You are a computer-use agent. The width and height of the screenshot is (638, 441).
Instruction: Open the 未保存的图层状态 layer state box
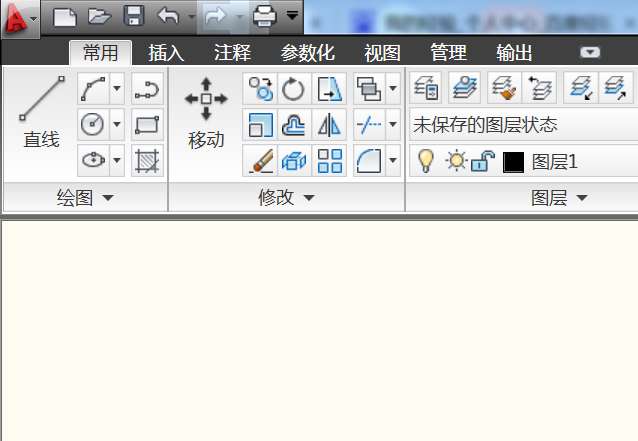pyautogui.click(x=523, y=124)
